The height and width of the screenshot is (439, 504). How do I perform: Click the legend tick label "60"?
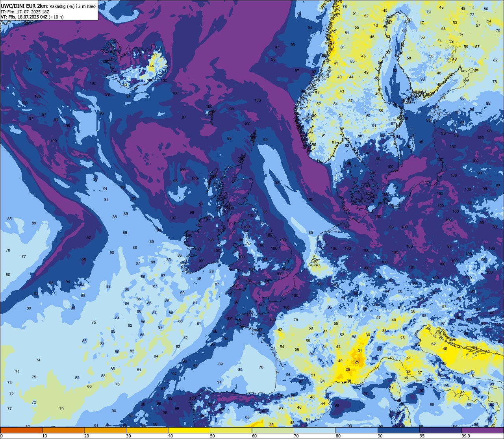click(254, 436)
